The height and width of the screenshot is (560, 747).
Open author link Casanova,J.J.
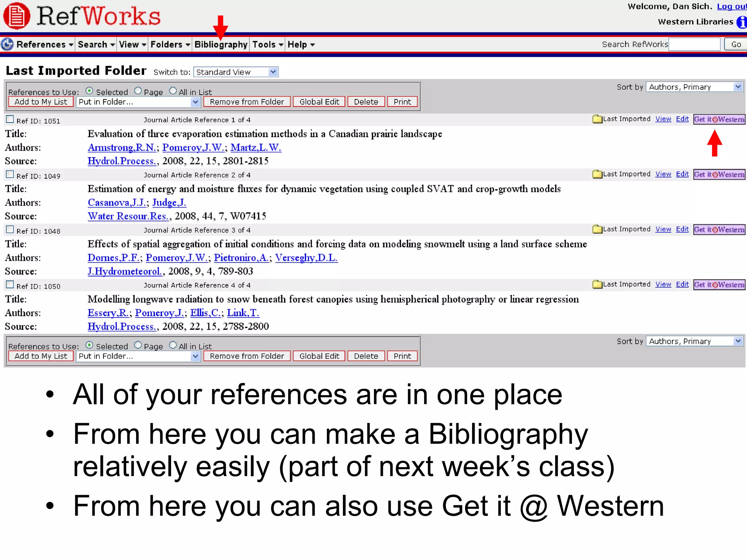click(x=117, y=202)
